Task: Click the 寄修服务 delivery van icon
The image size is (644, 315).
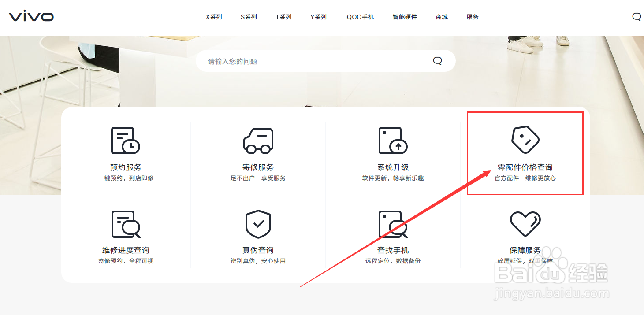Action: 258,140
